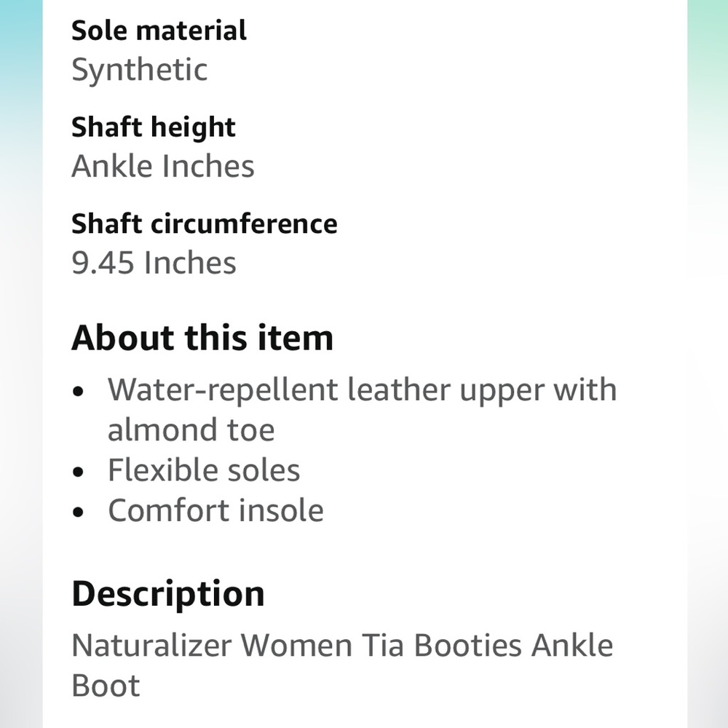728x728 pixels.
Task: Click the Naturalizer Women Tia Booties text
Action: tap(297, 646)
